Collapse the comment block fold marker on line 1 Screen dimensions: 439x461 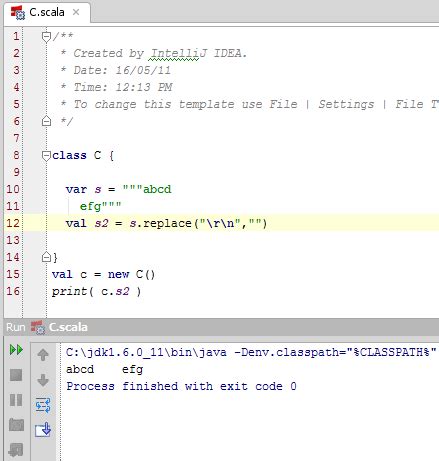[46, 36]
